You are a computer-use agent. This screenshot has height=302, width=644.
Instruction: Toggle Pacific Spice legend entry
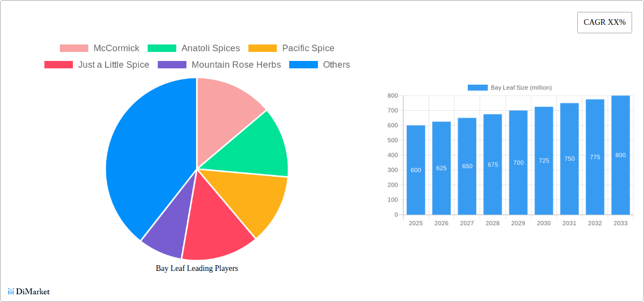pos(291,49)
